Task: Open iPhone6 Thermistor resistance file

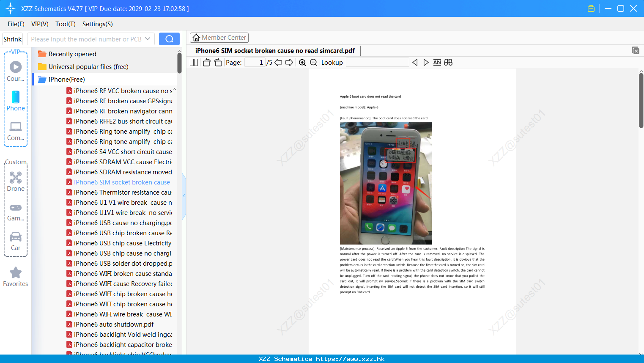Action: point(119,192)
